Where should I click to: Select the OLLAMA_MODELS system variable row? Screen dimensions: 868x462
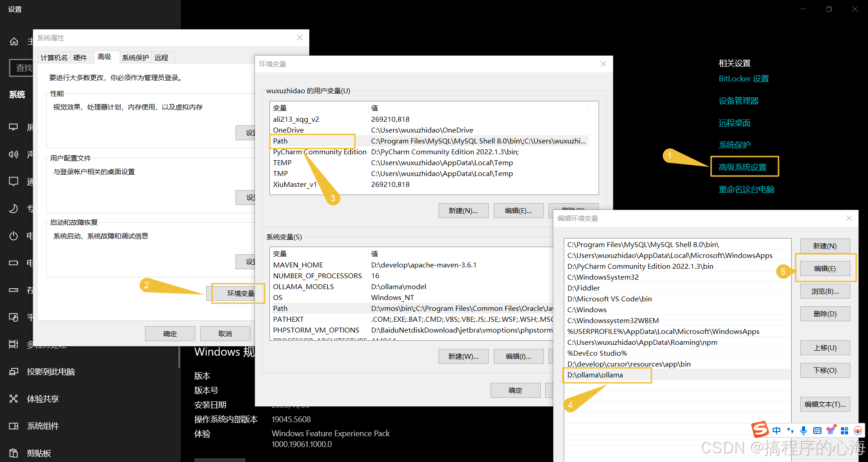coord(411,286)
